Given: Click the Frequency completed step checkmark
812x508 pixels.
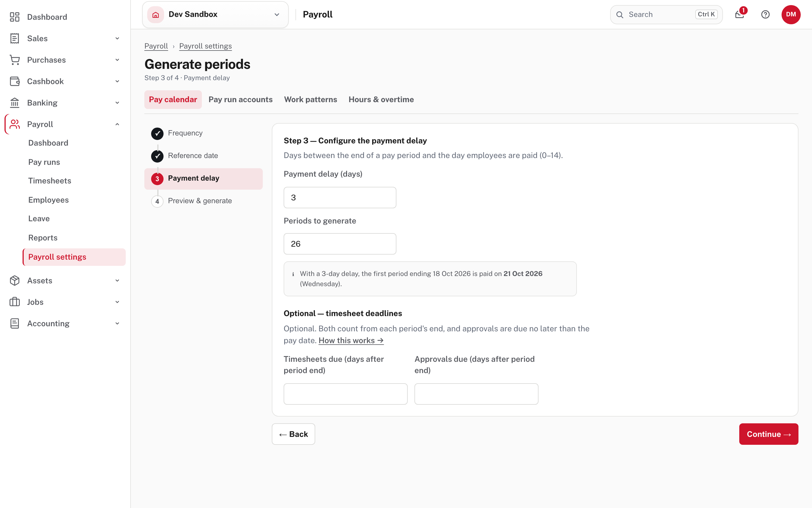Looking at the screenshot, I should [157, 133].
